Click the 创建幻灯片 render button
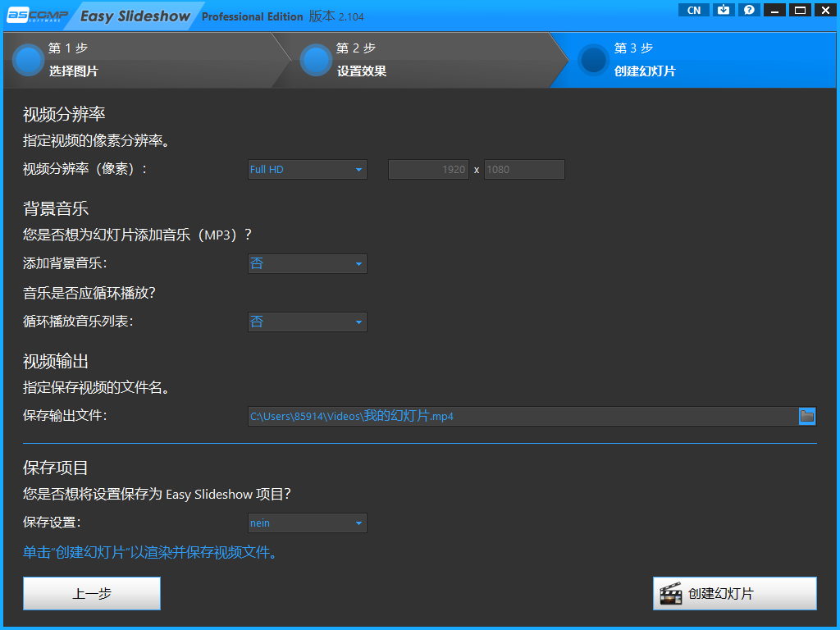The image size is (840, 630). (x=735, y=594)
